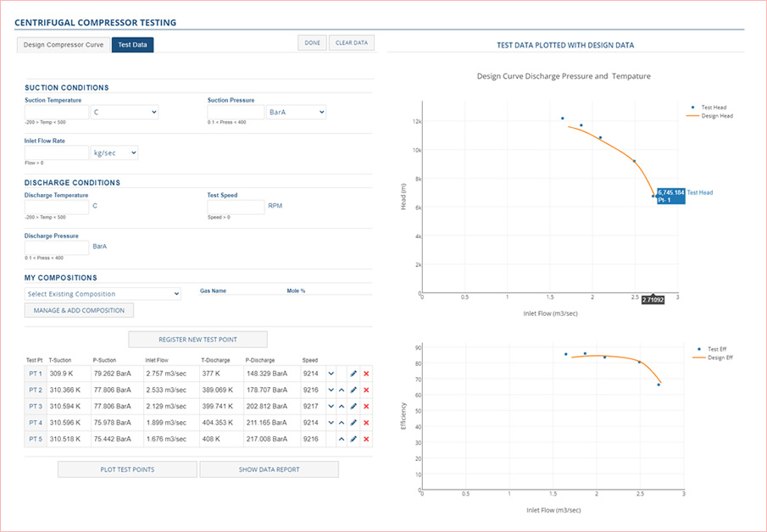Screen dimensions: 767x532
Task: Delete PT 3 row with red X
Action: [366, 407]
